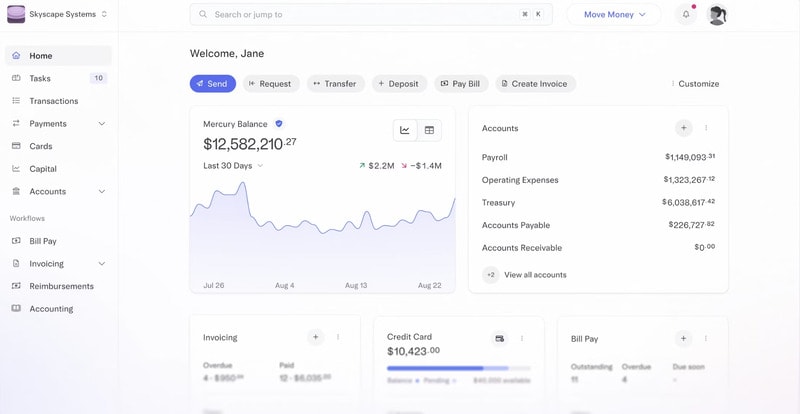Expand the Last 30 Days period selector

233,166
